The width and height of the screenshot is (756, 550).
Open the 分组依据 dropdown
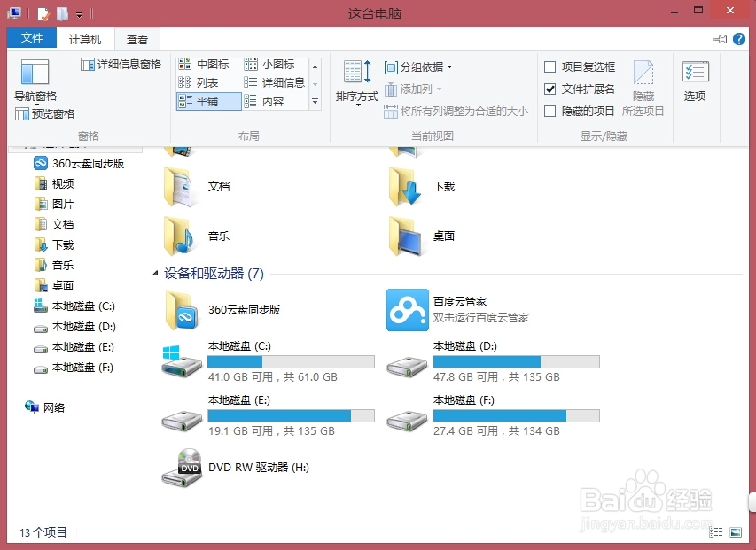coord(417,67)
